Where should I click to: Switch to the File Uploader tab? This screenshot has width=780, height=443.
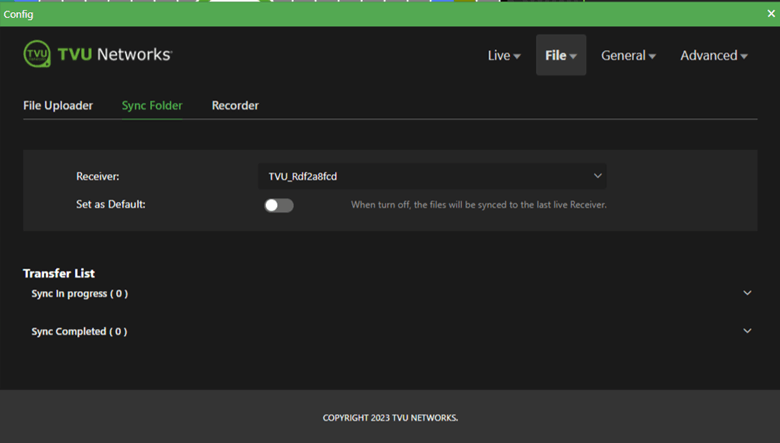tap(58, 105)
